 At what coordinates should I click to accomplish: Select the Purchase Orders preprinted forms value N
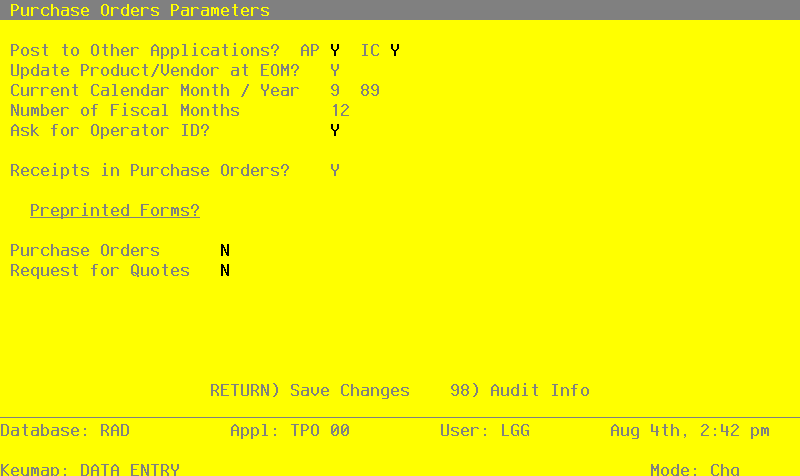224,250
